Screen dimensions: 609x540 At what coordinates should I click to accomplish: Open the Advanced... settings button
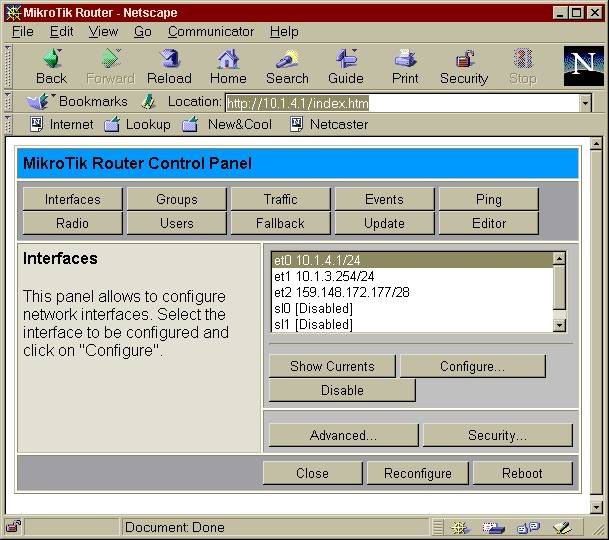(x=344, y=435)
